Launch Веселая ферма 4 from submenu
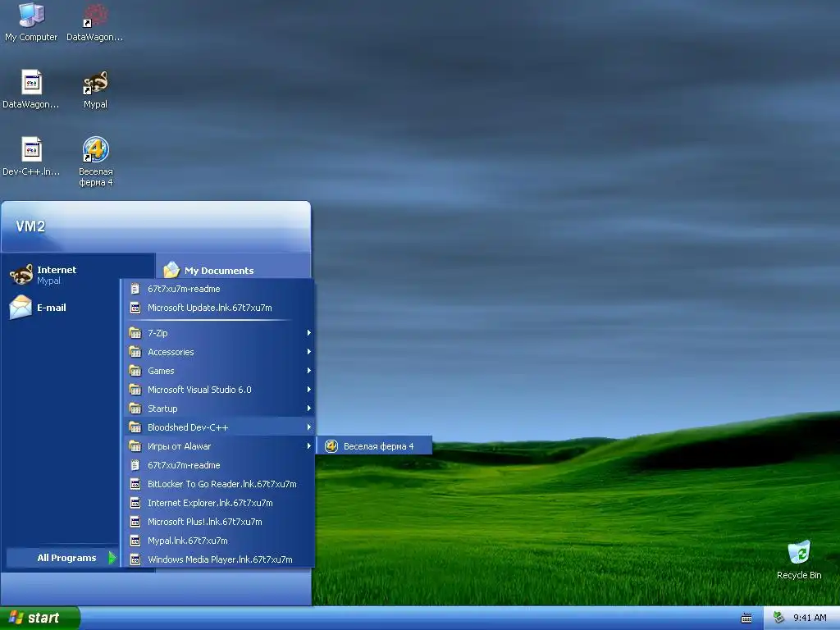 pyautogui.click(x=374, y=445)
